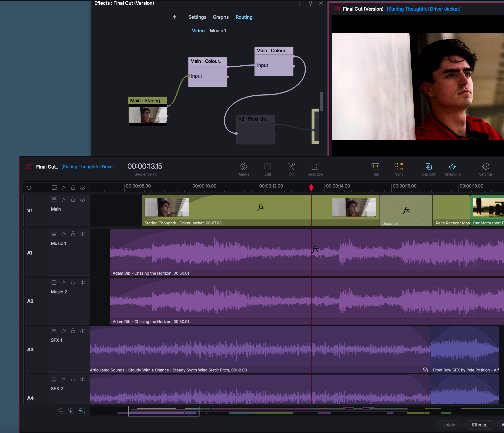Toggle visibility eye on Main V1 track

pos(83,200)
